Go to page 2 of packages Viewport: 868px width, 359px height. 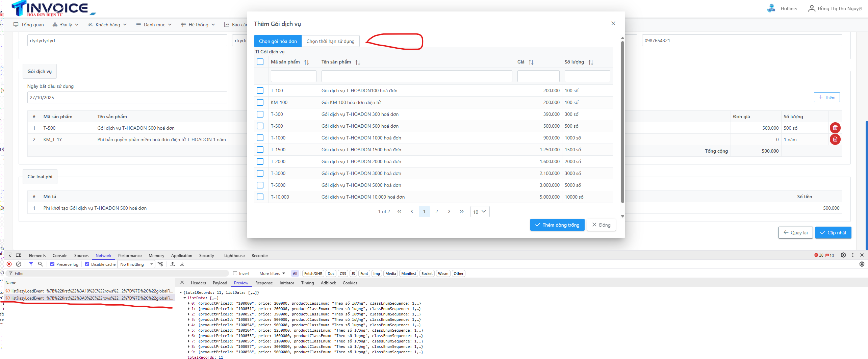436,211
